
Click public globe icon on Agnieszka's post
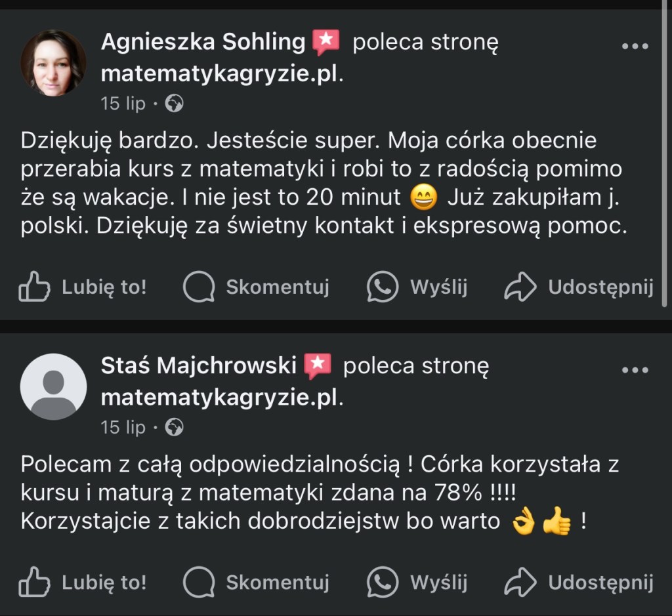click(x=174, y=104)
